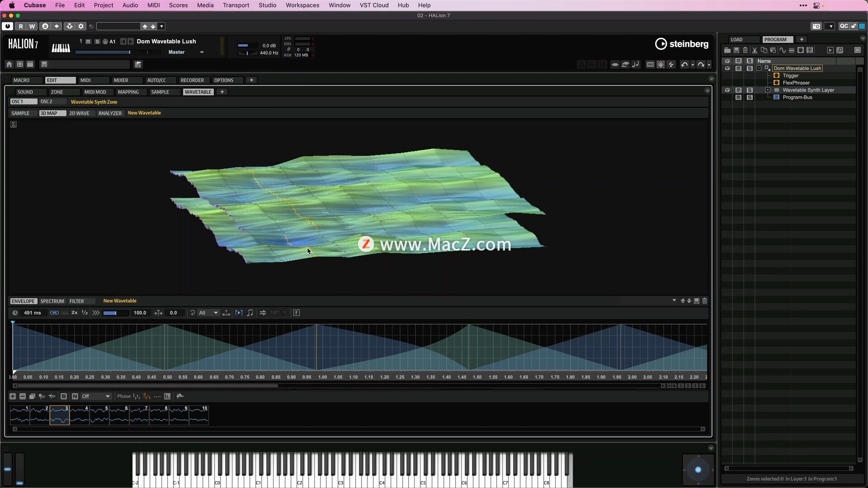
Task: Collapse the Dom Wavetable Lush tree node
Action: 759,69
